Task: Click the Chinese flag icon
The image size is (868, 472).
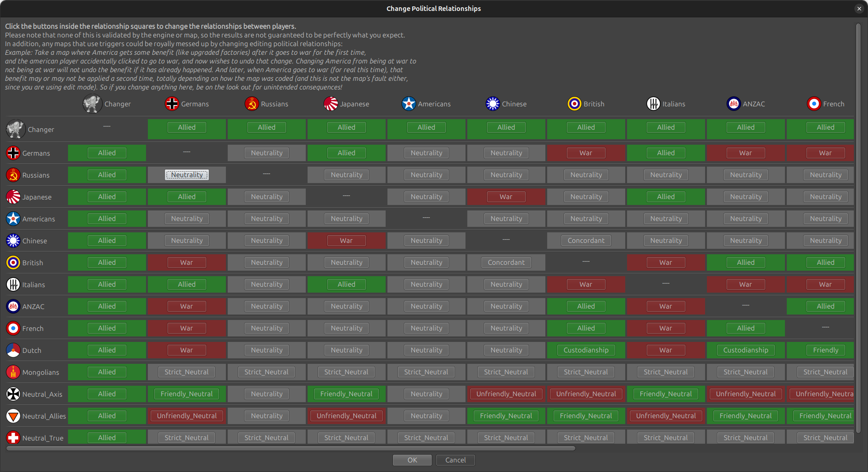Action: tap(13, 241)
